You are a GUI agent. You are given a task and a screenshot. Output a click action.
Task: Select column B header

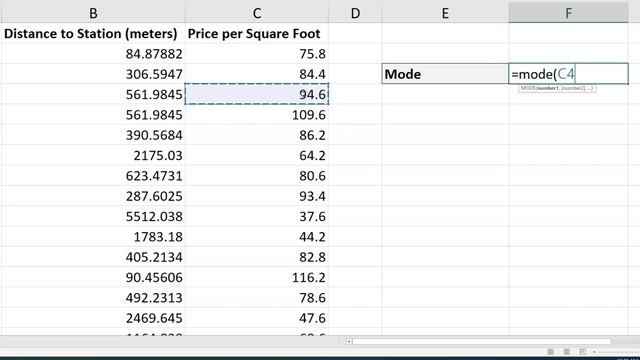[93, 13]
